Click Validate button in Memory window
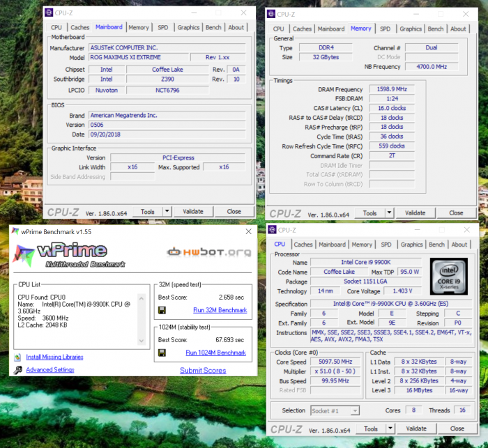 (x=415, y=213)
